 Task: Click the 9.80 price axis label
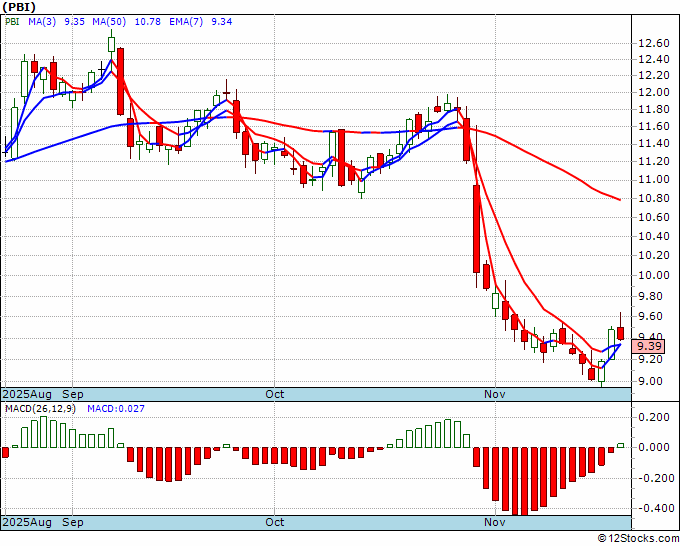(651, 296)
